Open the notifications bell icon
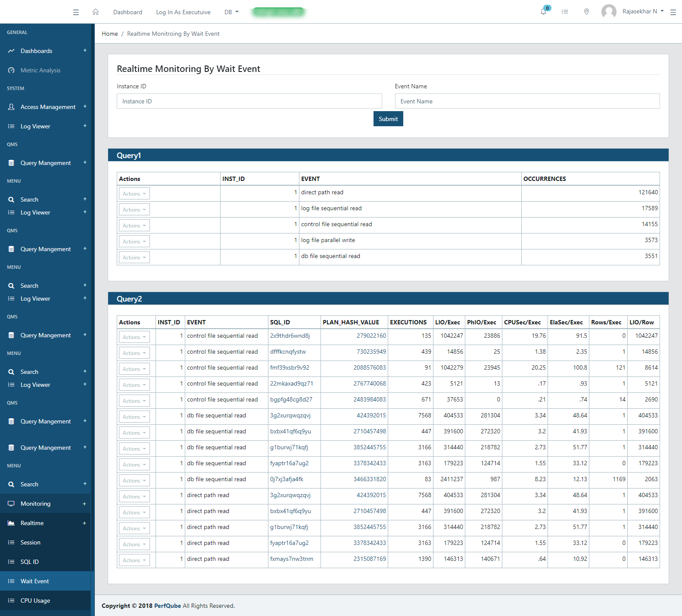The width and height of the screenshot is (682, 616). click(544, 12)
